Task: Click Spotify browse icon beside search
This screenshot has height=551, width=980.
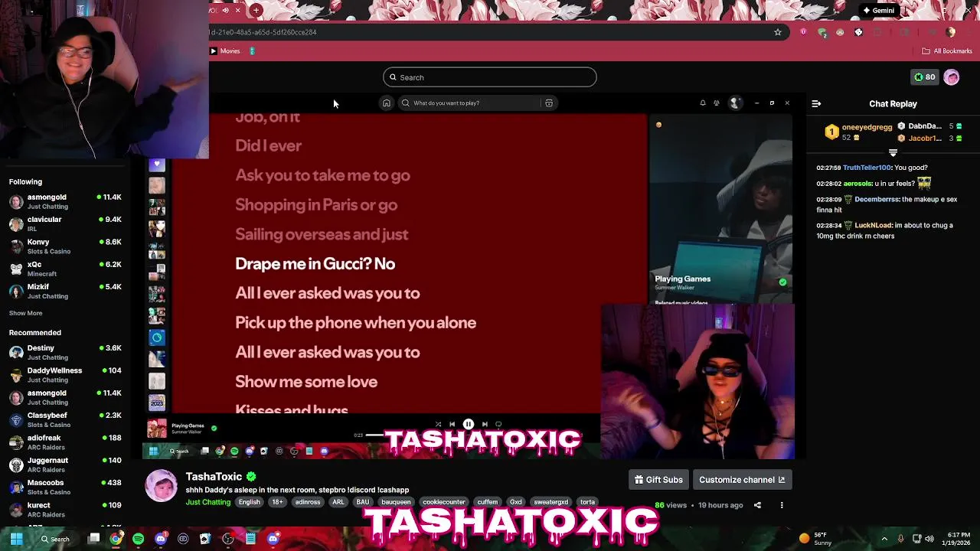Action: pyautogui.click(x=549, y=103)
